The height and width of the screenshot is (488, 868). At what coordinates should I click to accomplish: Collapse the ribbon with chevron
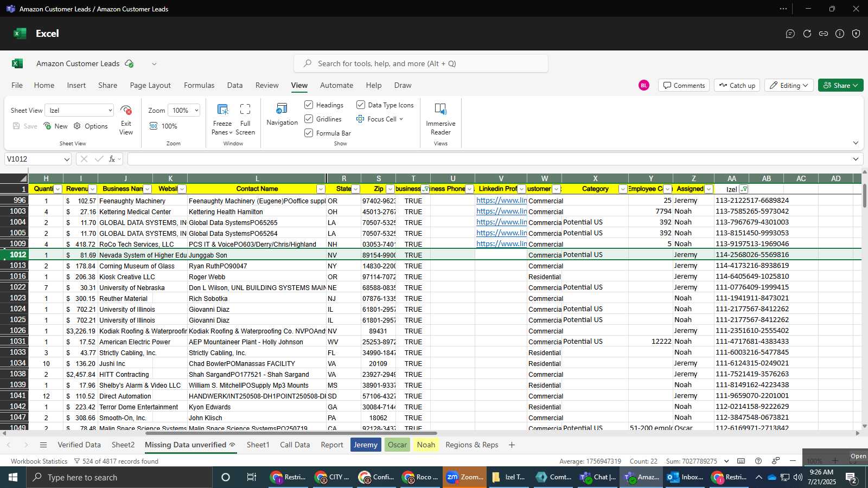(x=856, y=143)
